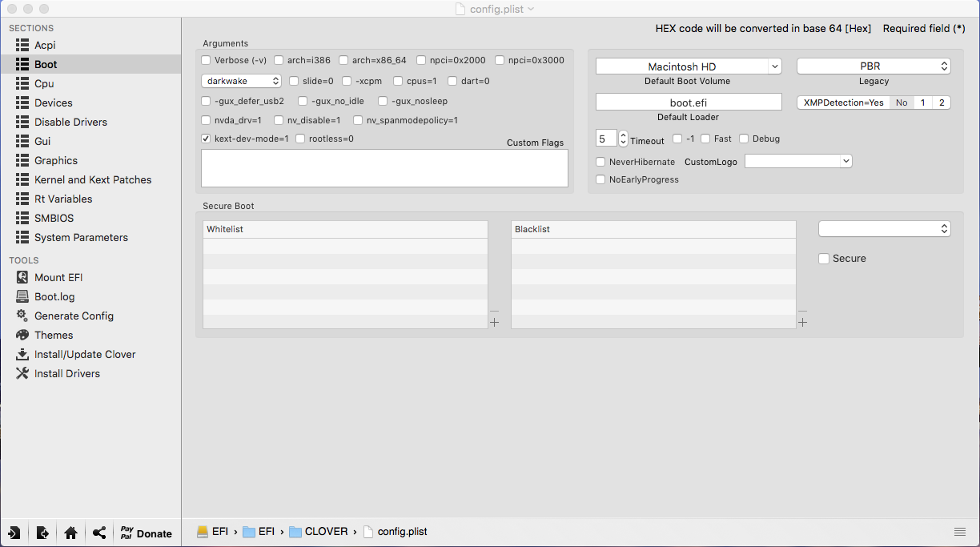Click the CLOVER folder in path bar
980x547 pixels.
click(x=319, y=531)
